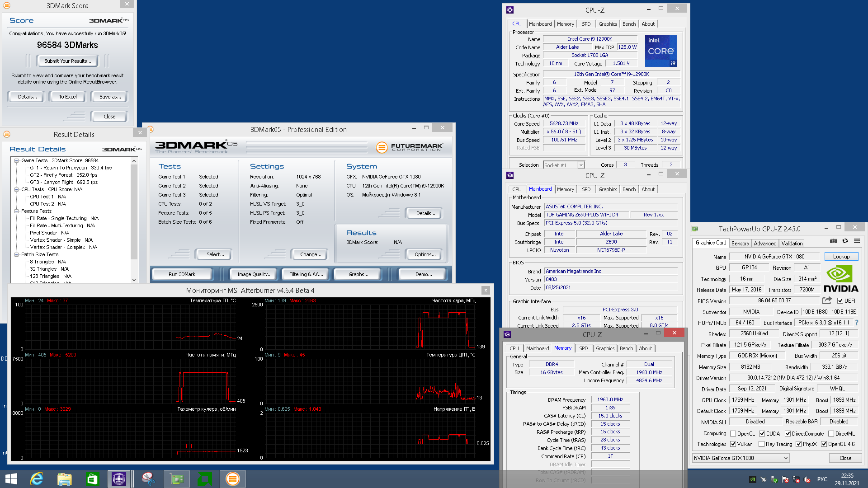The width and height of the screenshot is (868, 488).
Task: Close MSI Afterburner monitoring window
Action: (486, 291)
